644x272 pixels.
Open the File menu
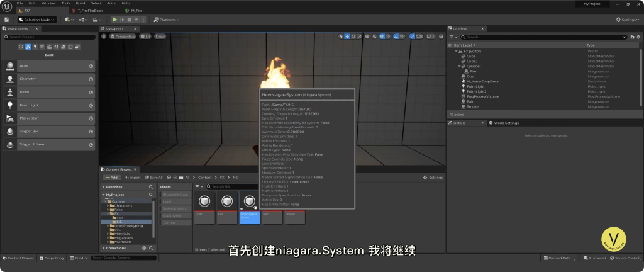(19, 3)
